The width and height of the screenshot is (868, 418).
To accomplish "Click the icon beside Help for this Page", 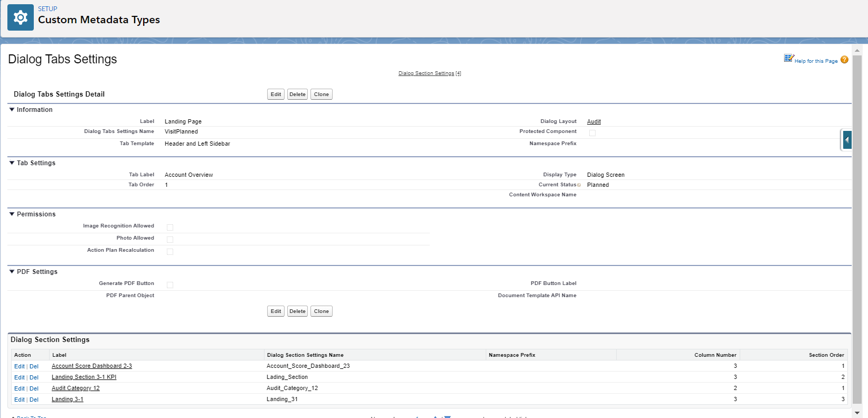I will click(789, 58).
